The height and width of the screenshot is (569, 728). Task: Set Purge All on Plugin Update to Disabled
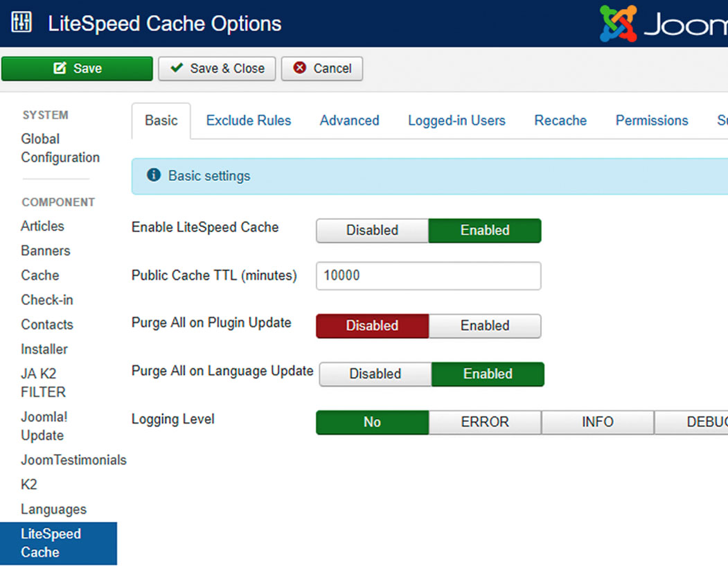[373, 326]
